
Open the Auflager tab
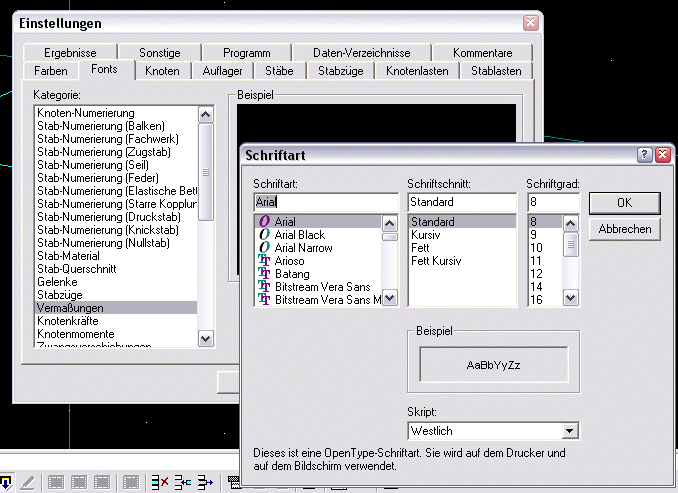tap(222, 71)
